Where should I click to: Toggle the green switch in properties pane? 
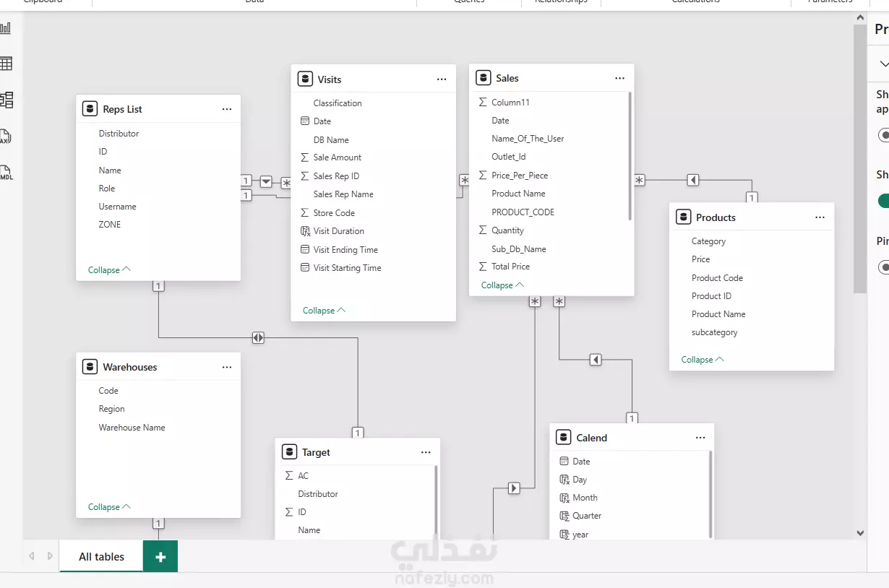point(883,200)
